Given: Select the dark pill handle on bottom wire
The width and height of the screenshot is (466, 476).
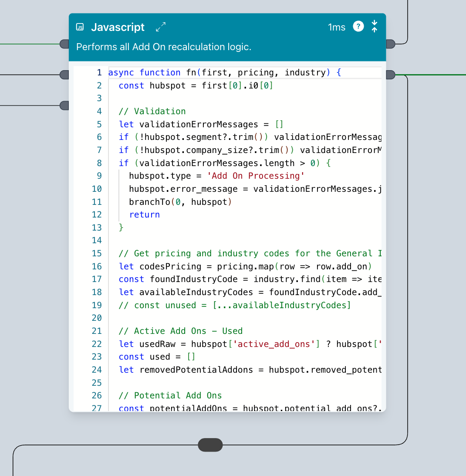Looking at the screenshot, I should (210, 445).
